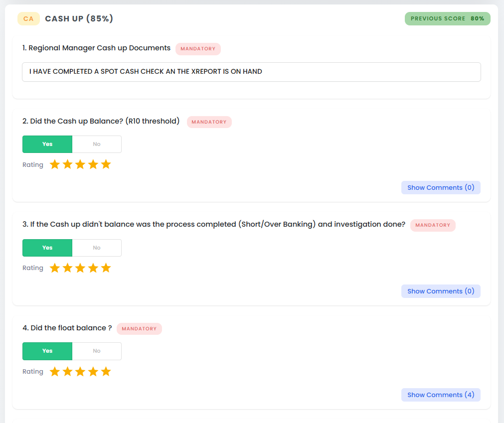The image size is (504, 423).
Task: Click the Regional Manager Cash up Documents text field
Action: [x=251, y=72]
